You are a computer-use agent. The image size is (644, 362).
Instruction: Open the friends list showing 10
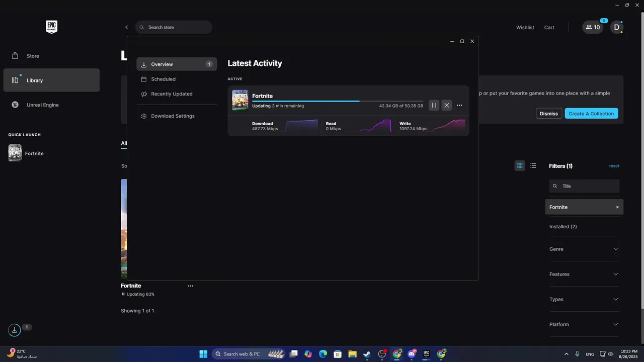(x=593, y=27)
